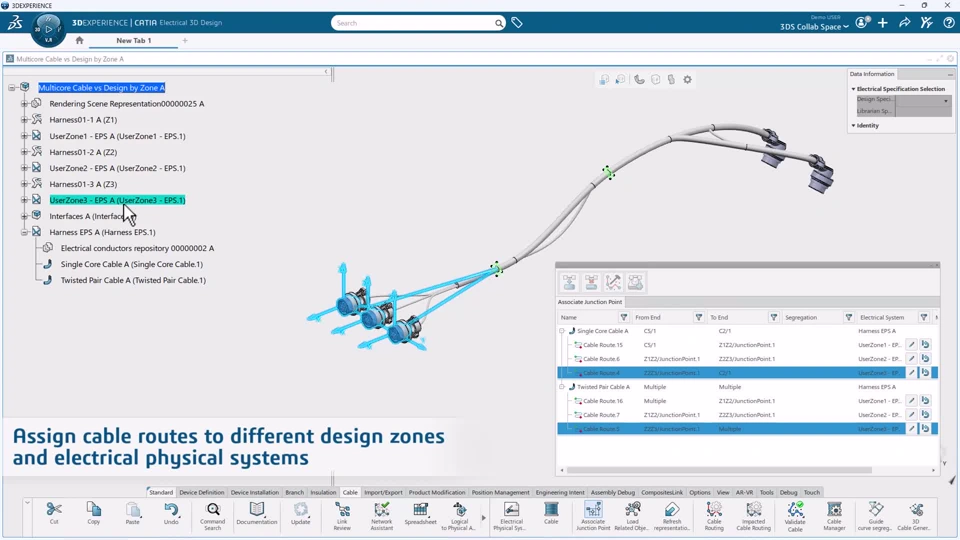Switch to Device Definition tab
Image resolution: width=960 pixels, height=540 pixels.
click(201, 492)
